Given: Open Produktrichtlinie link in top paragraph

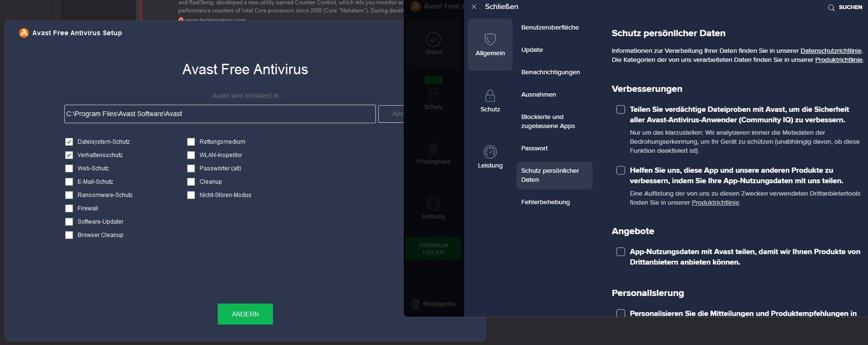Looking at the screenshot, I should [838, 60].
